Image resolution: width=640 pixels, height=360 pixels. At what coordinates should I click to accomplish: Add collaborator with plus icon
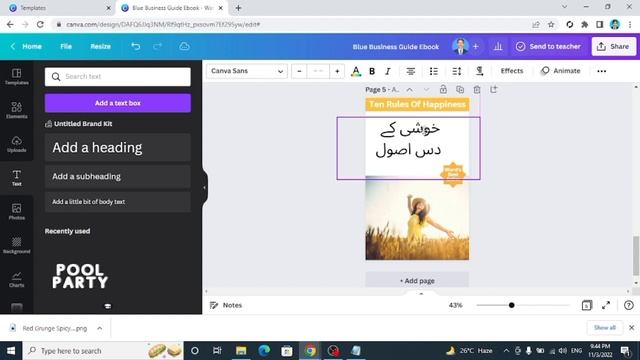pyautogui.click(x=476, y=47)
